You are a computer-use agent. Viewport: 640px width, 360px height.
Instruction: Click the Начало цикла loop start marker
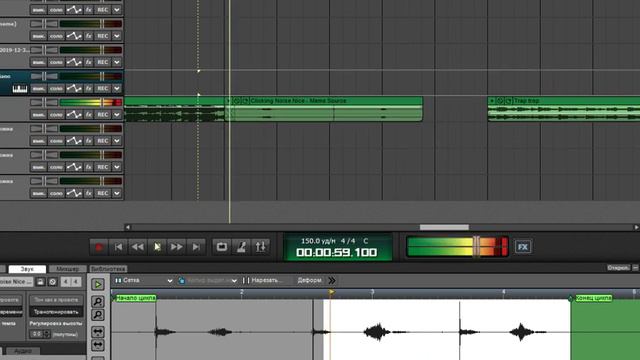coord(135,298)
